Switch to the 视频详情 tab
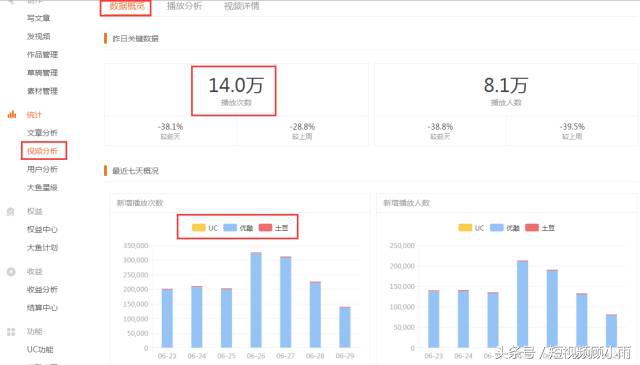Image resolution: width=640 pixels, height=365 pixels. coord(242,6)
